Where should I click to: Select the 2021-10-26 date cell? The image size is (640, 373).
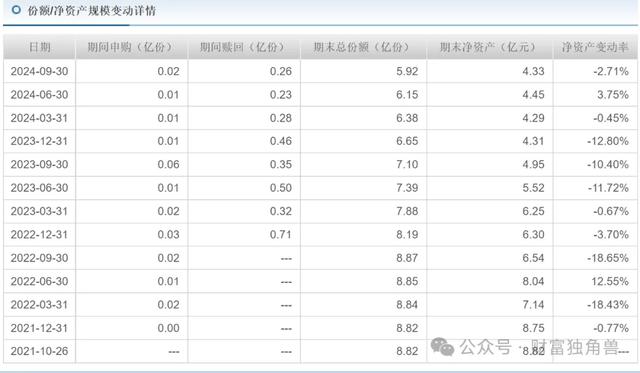point(40,351)
